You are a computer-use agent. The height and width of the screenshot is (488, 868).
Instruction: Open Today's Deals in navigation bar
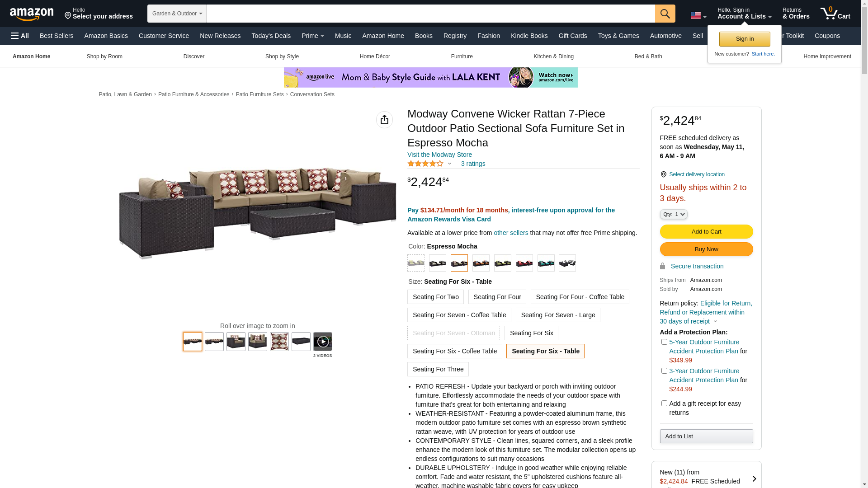click(x=271, y=36)
